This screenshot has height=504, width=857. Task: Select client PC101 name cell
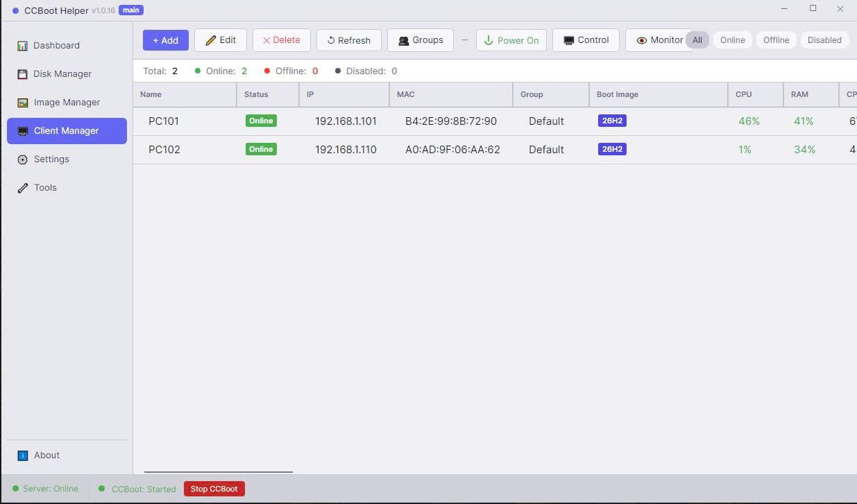click(x=164, y=121)
